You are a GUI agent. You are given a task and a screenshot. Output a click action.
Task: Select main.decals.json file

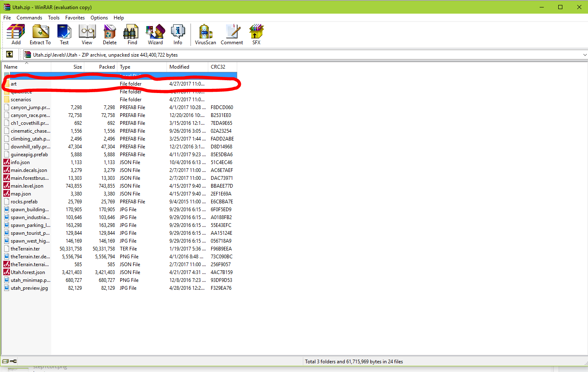pyautogui.click(x=120, y=170)
